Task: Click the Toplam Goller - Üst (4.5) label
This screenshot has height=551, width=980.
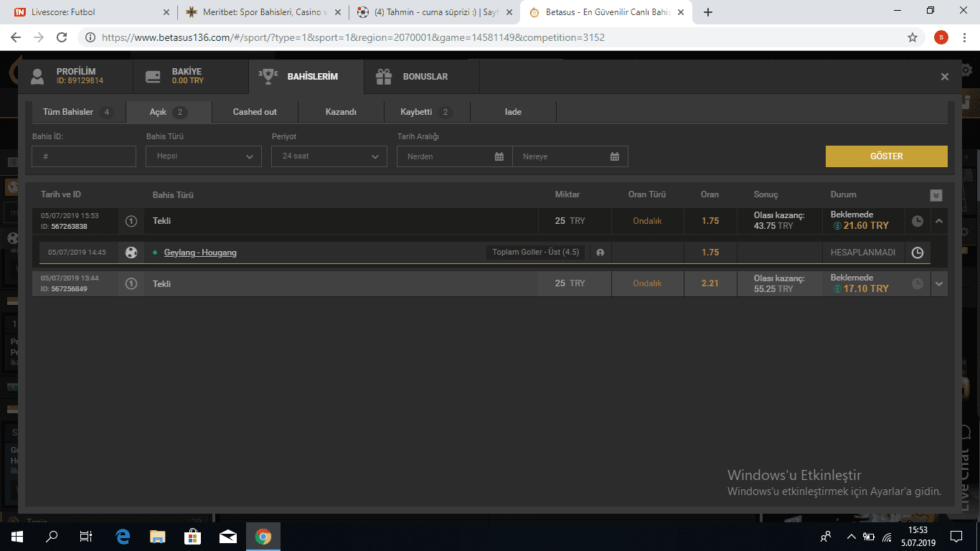Action: 536,253
